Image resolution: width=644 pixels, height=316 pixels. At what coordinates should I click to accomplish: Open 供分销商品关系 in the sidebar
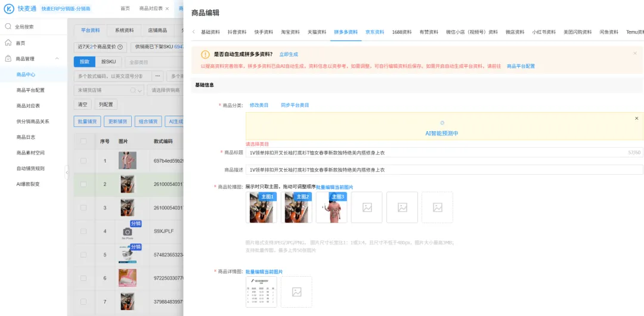point(32,121)
